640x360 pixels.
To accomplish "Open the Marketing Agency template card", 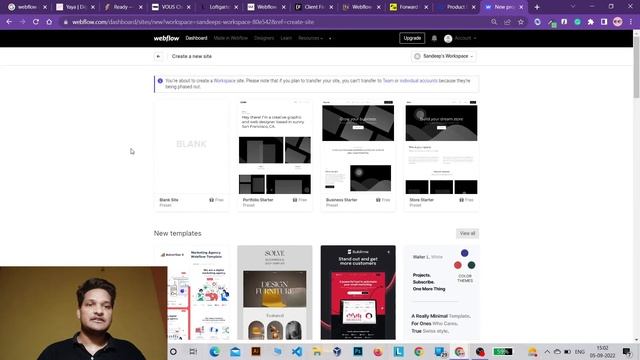I will pyautogui.click(x=191, y=292).
